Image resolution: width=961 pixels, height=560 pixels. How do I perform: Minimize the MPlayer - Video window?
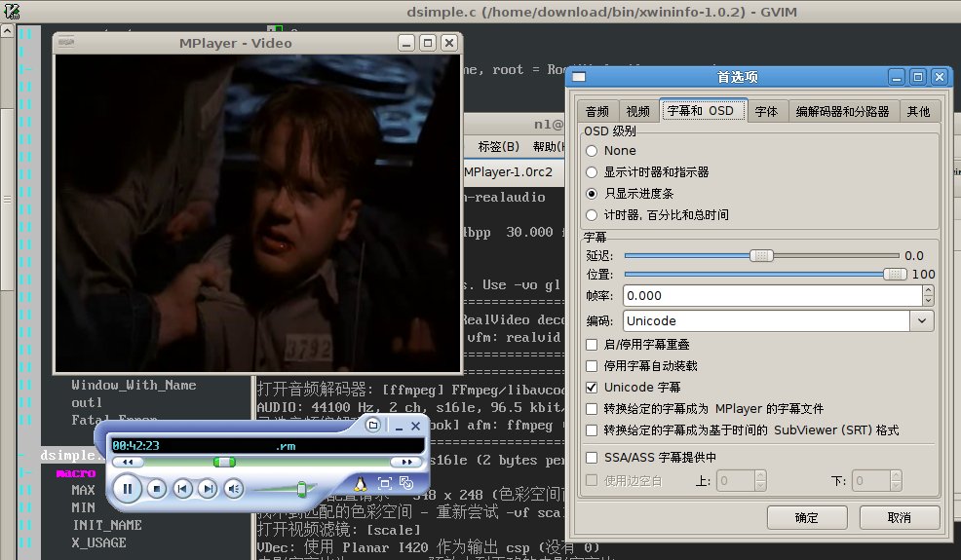406,43
